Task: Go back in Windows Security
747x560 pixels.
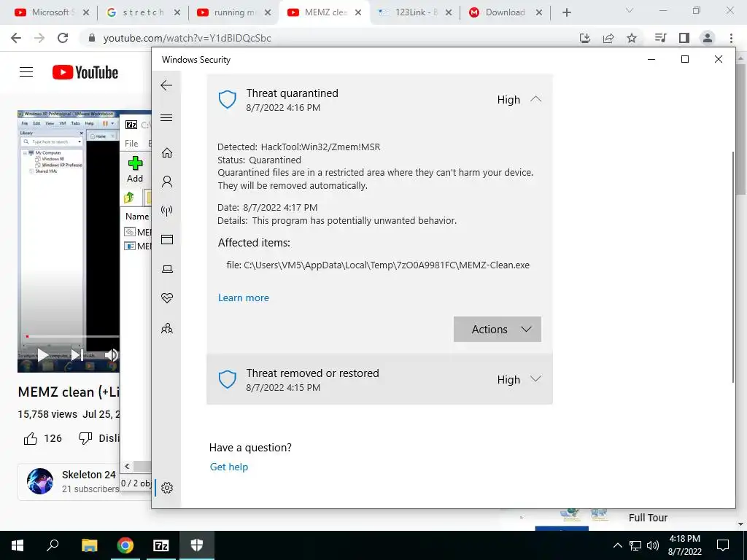Action: point(166,86)
